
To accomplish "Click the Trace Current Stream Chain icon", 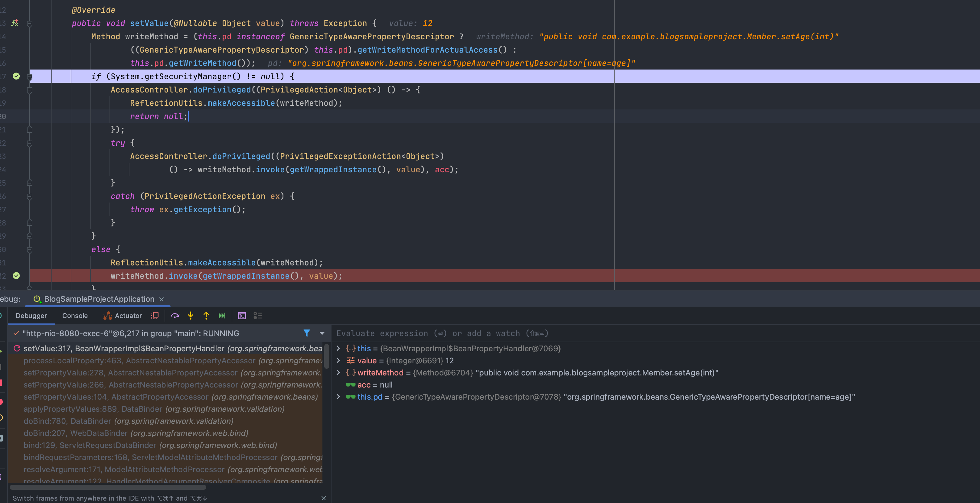I will 258,316.
